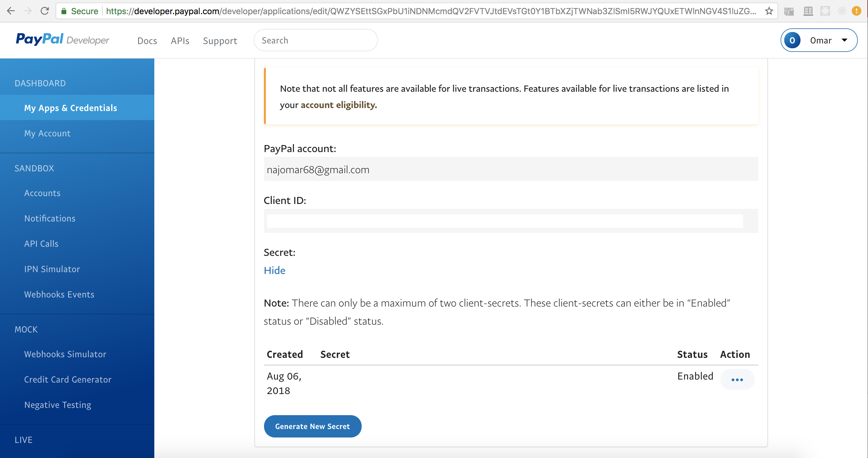Open Webhooks Events

[59, 294]
